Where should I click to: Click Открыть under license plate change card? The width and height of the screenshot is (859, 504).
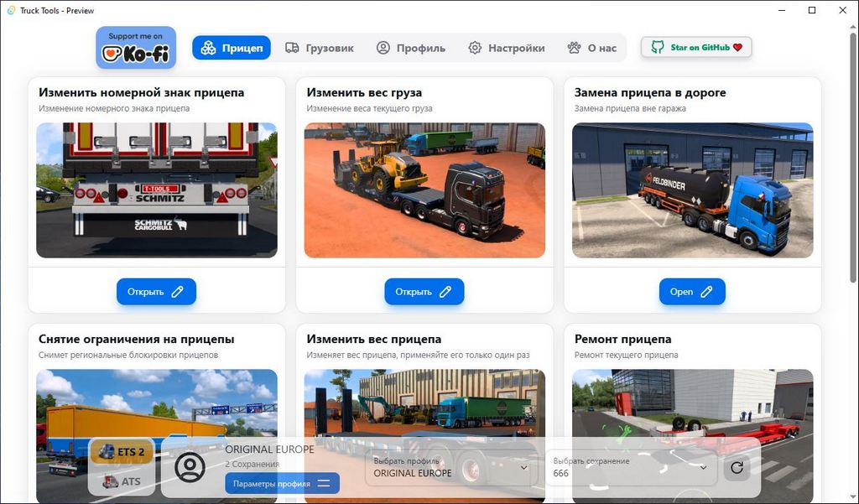point(156,292)
